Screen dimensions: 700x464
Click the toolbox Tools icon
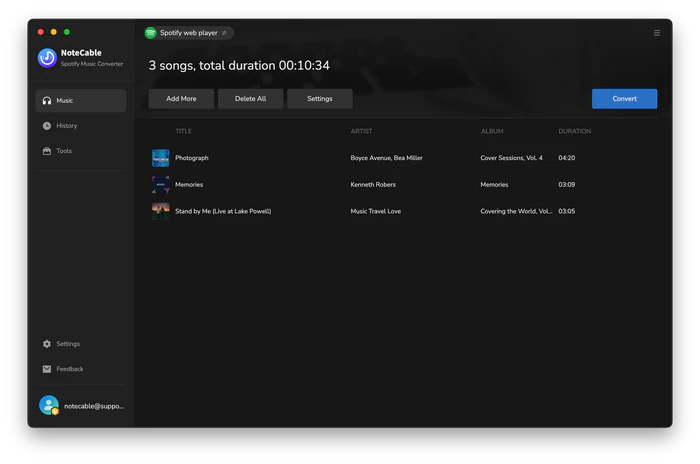(x=47, y=150)
